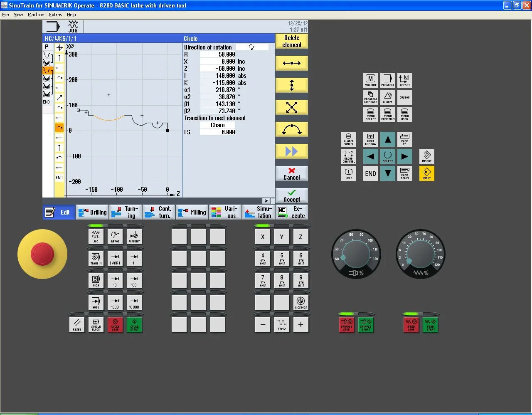Click the diagonal line element softkey
Screen dimensions: 532x415
coord(292,107)
